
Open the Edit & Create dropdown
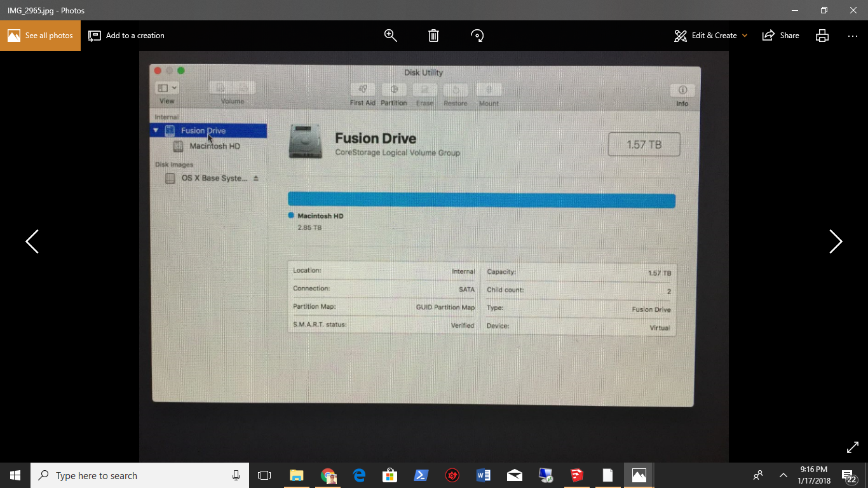(711, 36)
